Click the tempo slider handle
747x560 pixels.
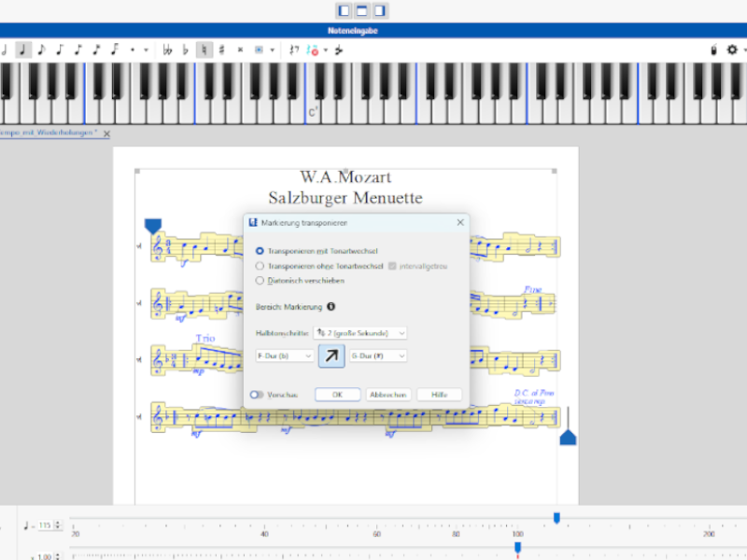(x=557, y=518)
